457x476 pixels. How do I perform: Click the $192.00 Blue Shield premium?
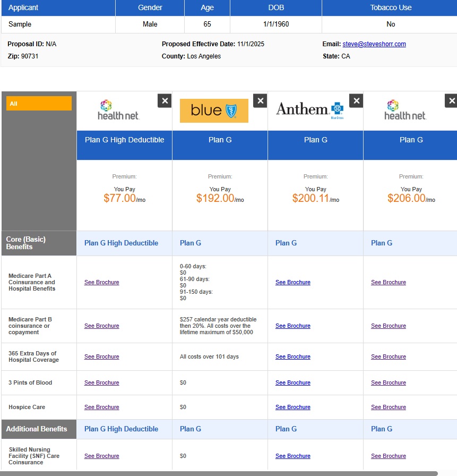(x=215, y=198)
